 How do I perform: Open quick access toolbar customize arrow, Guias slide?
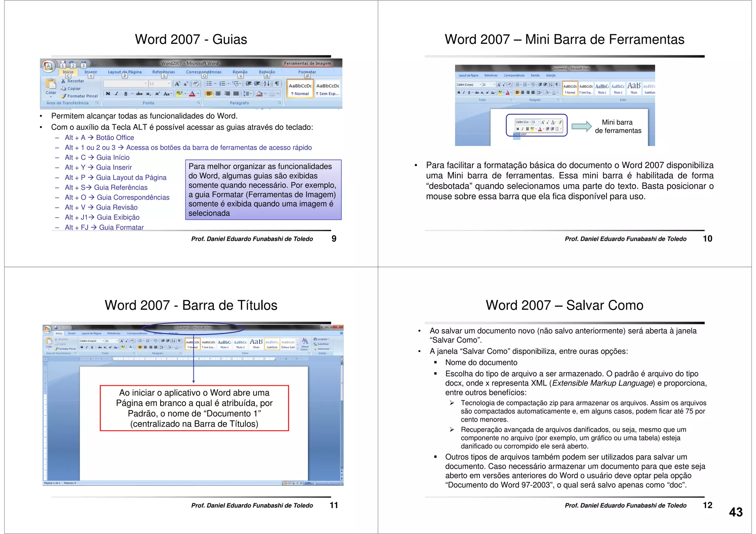coord(95,63)
